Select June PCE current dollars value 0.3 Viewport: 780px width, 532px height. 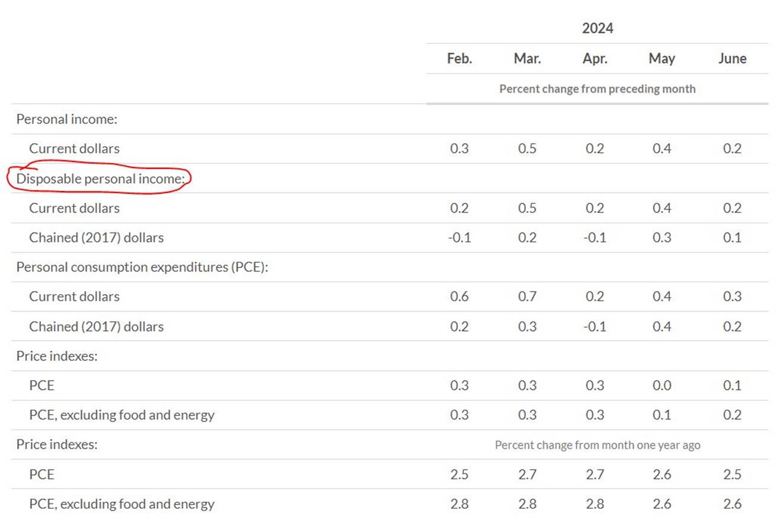[x=732, y=297]
